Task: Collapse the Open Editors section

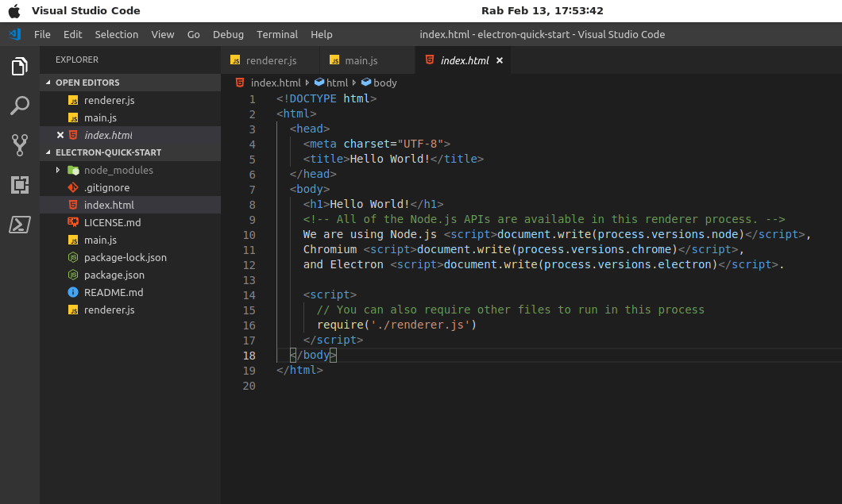Action: pyautogui.click(x=48, y=82)
